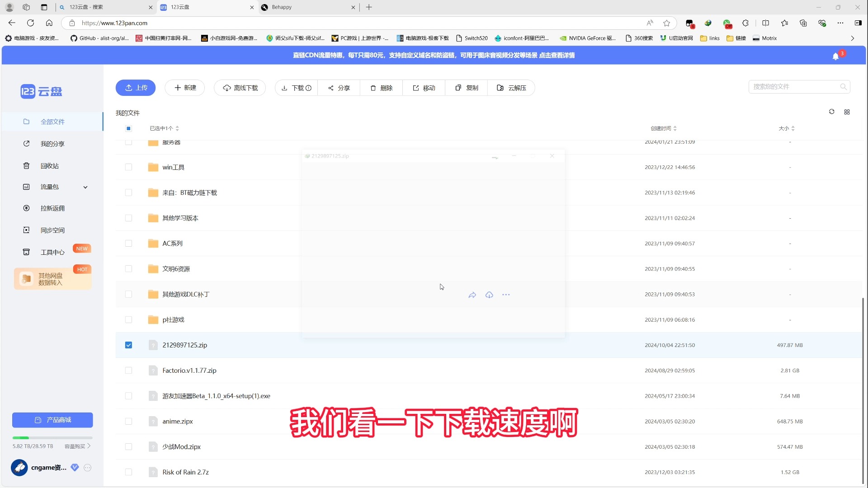Check the Risk of Rain 2.7z checkbox
The height and width of the screenshot is (488, 868).
[128, 472]
